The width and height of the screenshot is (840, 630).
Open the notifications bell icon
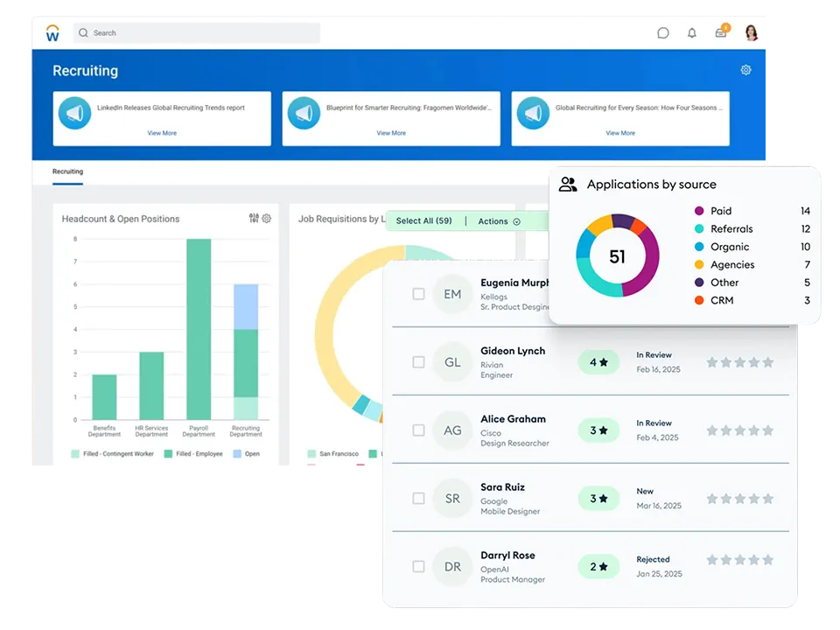click(x=692, y=33)
